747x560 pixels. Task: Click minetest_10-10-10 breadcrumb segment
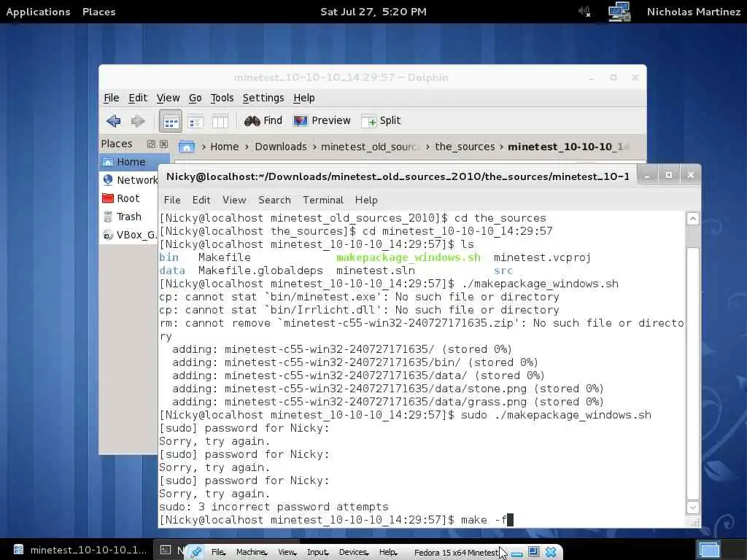pos(567,147)
